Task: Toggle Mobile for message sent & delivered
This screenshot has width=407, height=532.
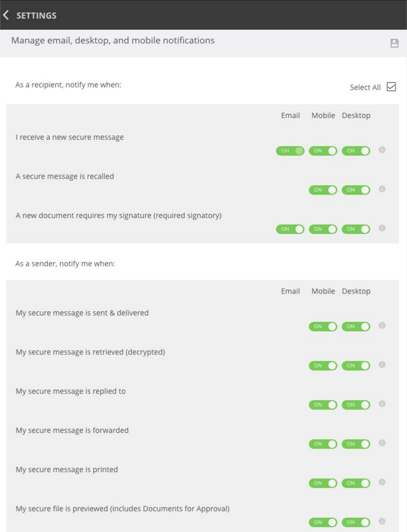Action: (323, 326)
